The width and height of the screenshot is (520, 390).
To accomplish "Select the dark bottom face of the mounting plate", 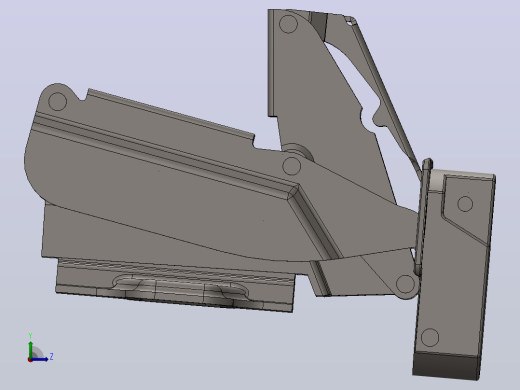I will click(x=446, y=366).
